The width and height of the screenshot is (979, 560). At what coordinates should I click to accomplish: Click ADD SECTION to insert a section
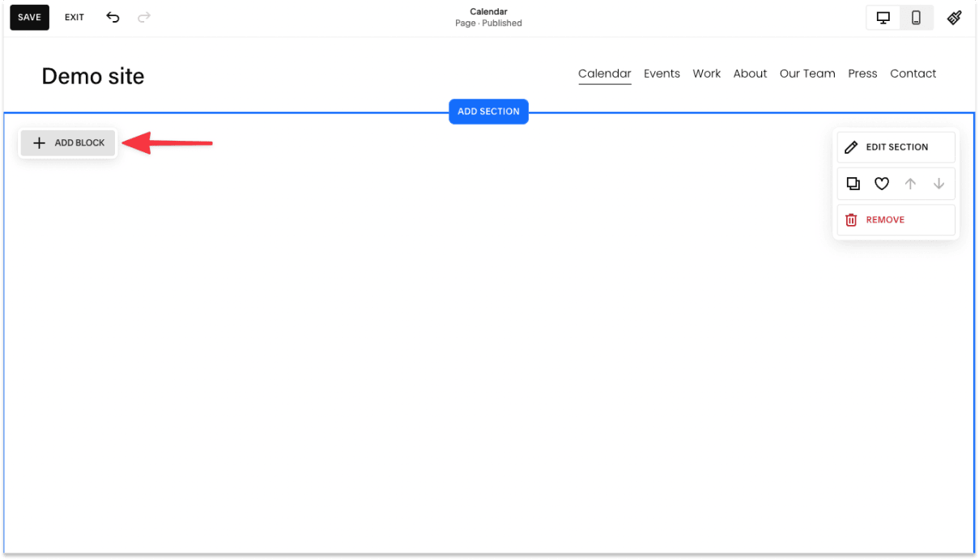click(488, 111)
